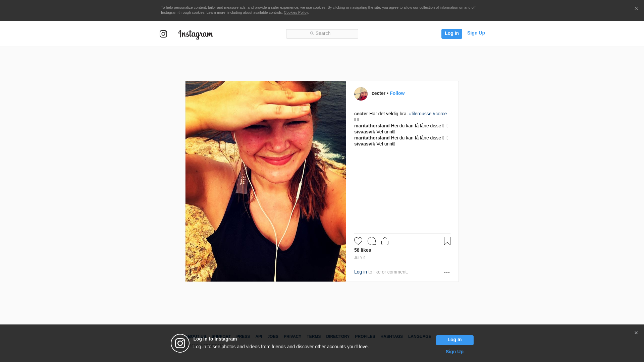644x362 pixels.
Task: Click the blue Log In button in header
Action: (451, 34)
